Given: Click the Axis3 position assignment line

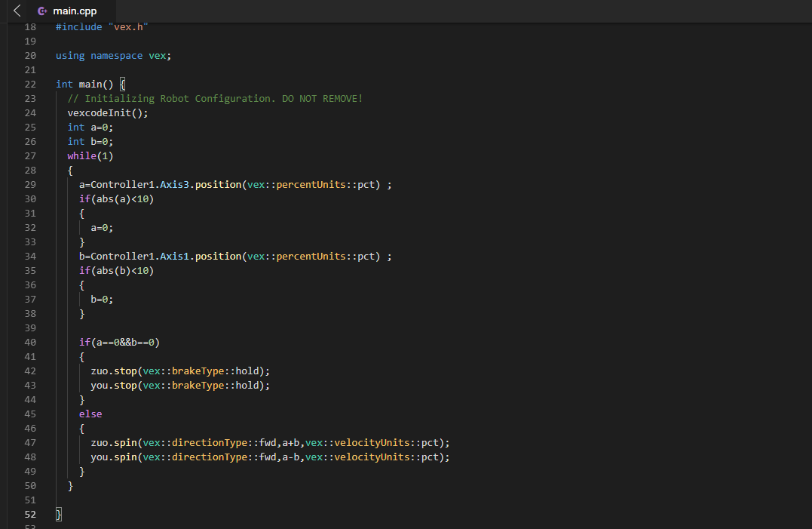Looking at the screenshot, I should point(235,184).
